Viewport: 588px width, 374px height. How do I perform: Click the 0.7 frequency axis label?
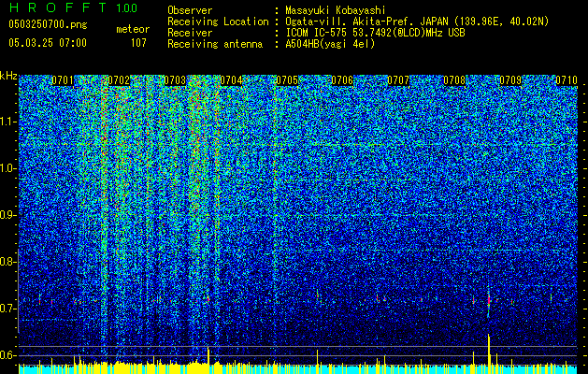point(7,309)
